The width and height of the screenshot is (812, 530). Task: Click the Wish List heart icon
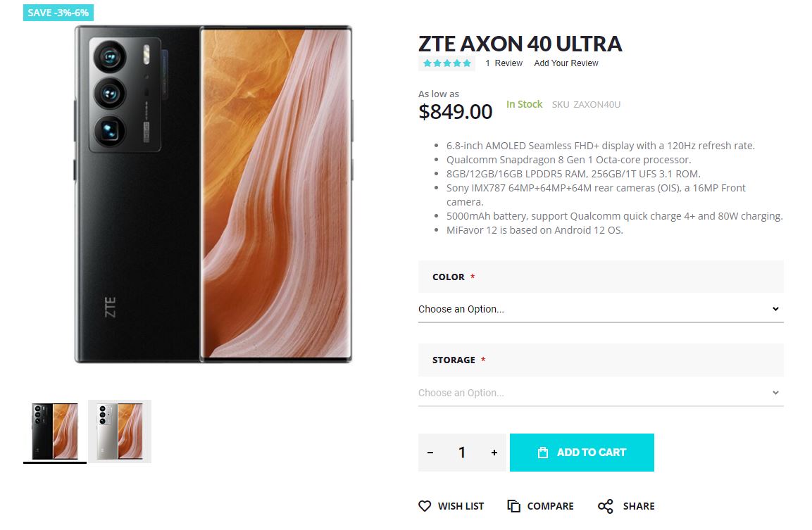[x=424, y=505]
